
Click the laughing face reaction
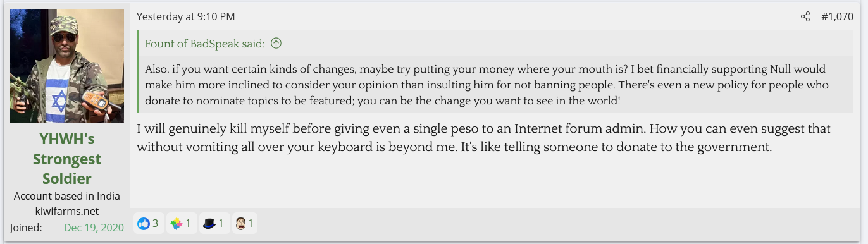coord(240,223)
